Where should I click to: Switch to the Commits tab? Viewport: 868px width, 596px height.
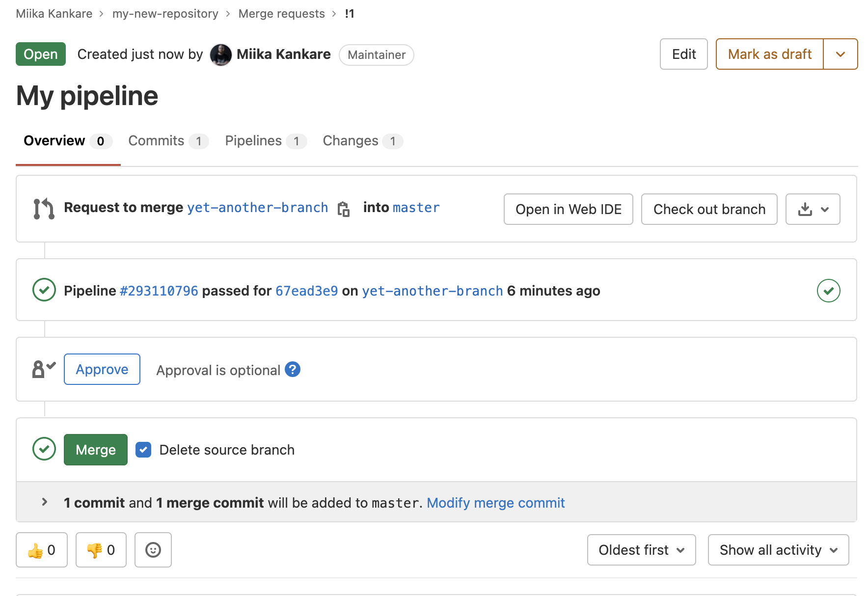[168, 141]
